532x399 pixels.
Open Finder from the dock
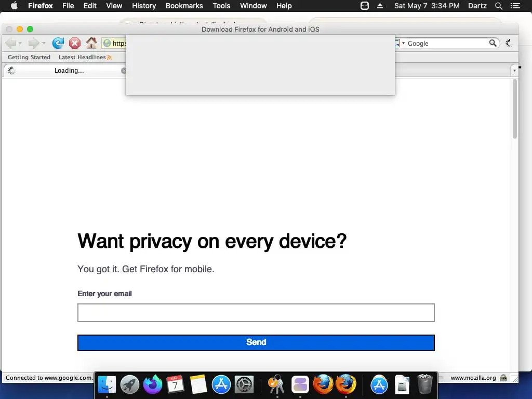pos(107,384)
